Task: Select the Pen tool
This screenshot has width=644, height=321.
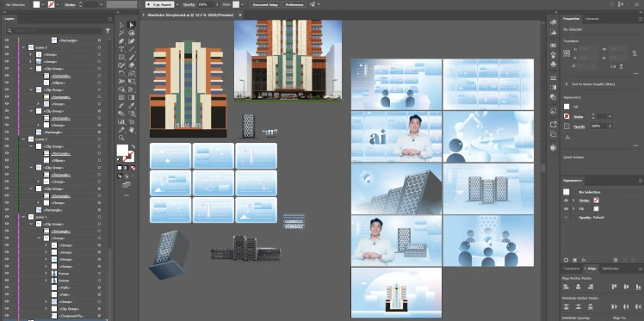Action: tap(121, 41)
